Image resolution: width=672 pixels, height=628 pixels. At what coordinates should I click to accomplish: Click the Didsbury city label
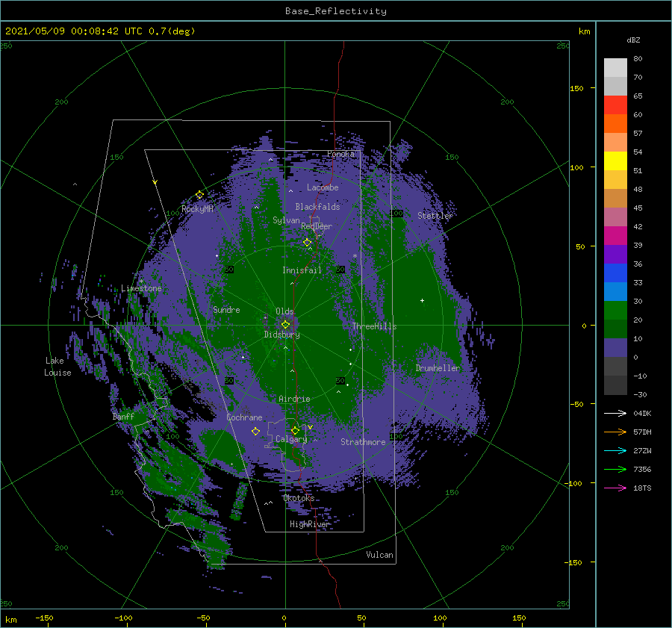(281, 335)
